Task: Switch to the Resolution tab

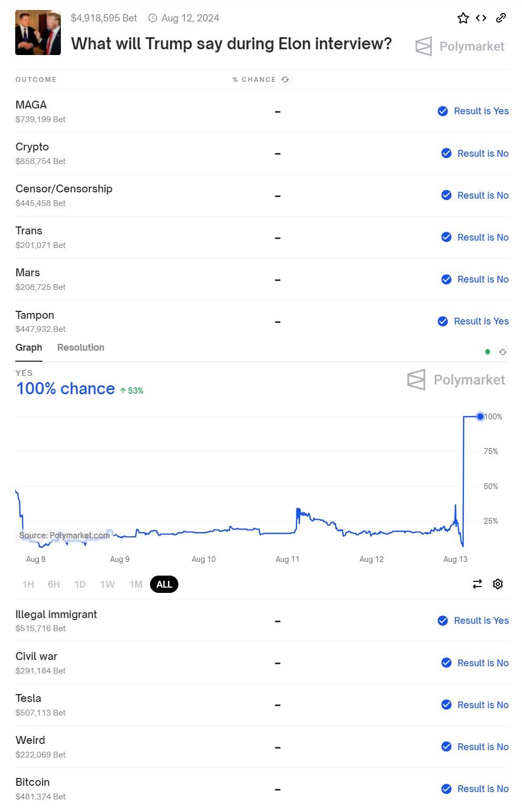Action: coord(81,348)
